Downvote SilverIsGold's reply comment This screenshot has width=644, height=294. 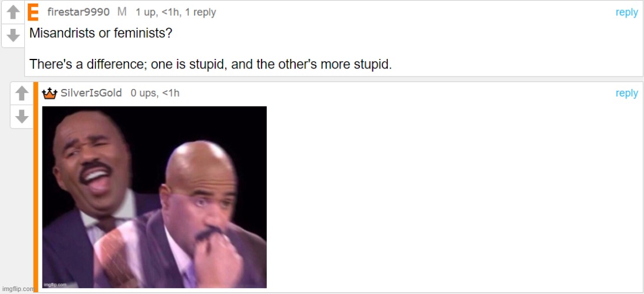coord(22,117)
